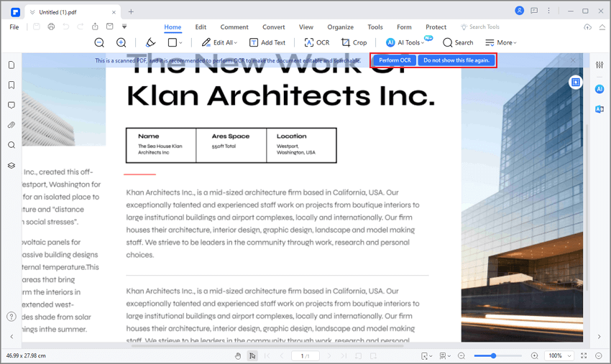Open the File menu
This screenshot has width=611, height=364.
[14, 27]
